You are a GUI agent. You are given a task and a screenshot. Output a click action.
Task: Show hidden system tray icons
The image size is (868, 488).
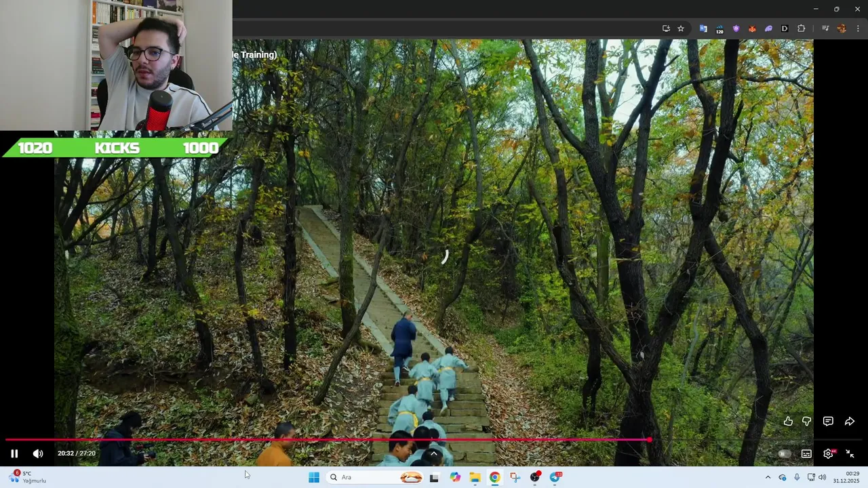point(768,477)
